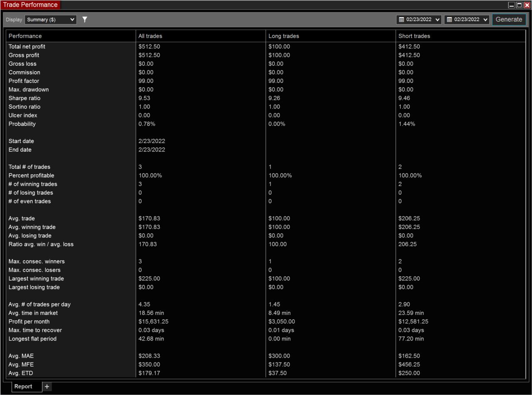Select the $15,631.25 profit per month value
The image size is (532, 395).
point(153,321)
